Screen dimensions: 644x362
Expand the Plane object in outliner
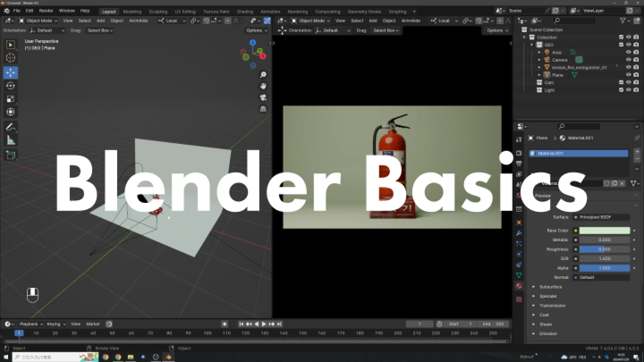[539, 75]
